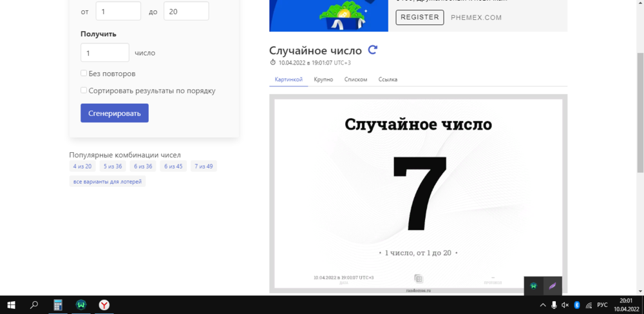The width and height of the screenshot is (644, 314).
Task: Focus the 'до' maximum value field
Action: [186, 11]
